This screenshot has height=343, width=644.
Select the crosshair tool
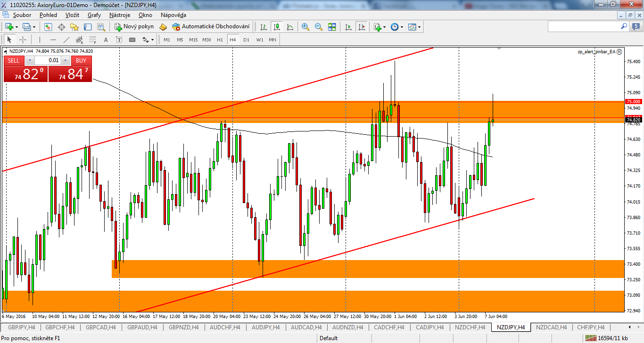coord(23,40)
